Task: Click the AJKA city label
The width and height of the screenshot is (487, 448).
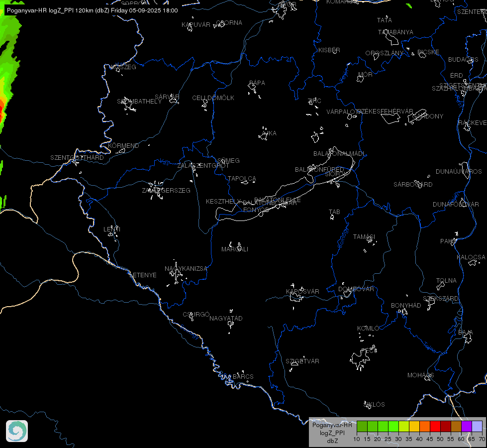Action: [x=269, y=133]
